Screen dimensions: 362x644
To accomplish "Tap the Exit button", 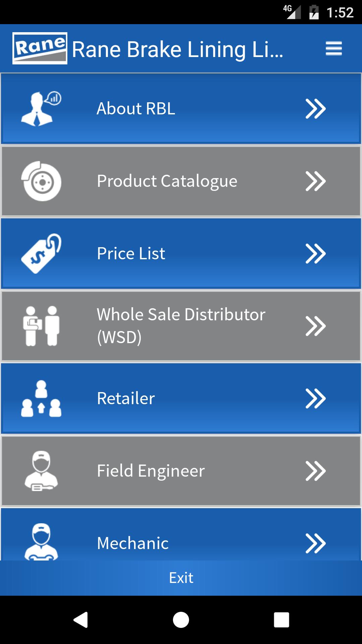I will pos(181,578).
